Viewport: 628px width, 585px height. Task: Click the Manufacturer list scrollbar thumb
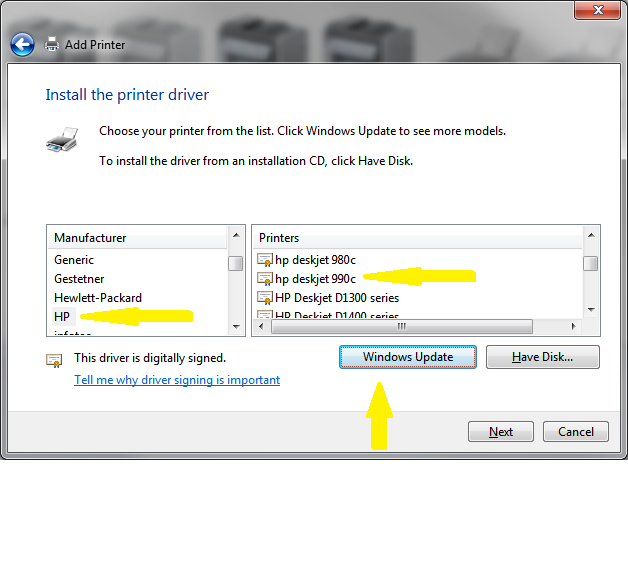(x=236, y=263)
